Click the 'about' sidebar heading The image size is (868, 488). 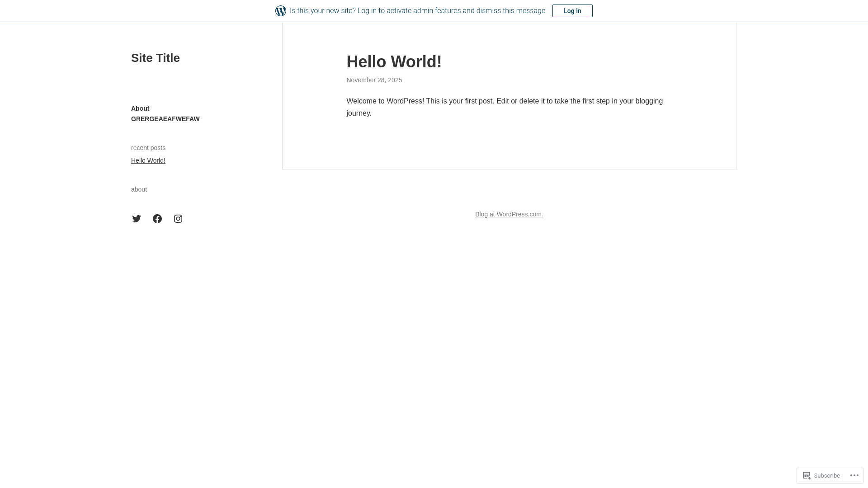(x=139, y=189)
